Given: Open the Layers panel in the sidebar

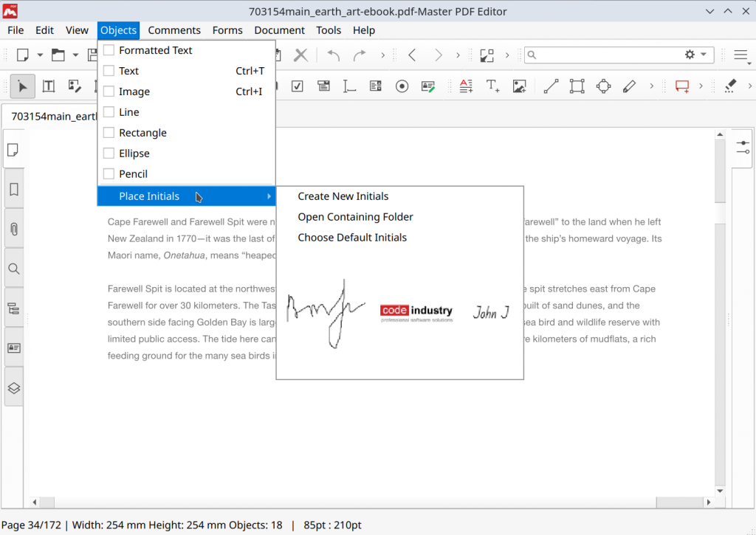Looking at the screenshot, I should [x=13, y=387].
